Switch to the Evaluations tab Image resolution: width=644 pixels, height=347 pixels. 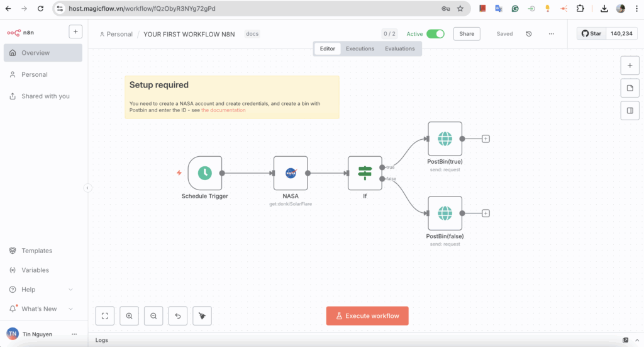point(399,48)
